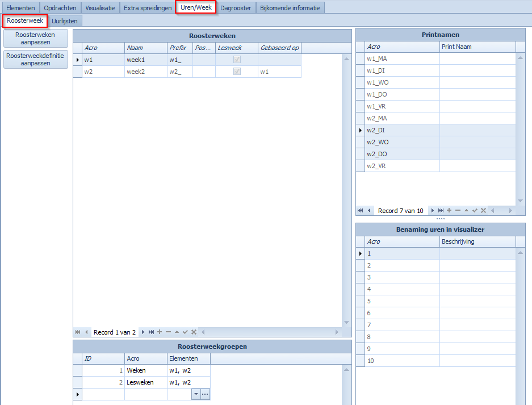Select w2_DI row in Printnamen
Viewport: 532px width, 405px height.
click(436, 130)
